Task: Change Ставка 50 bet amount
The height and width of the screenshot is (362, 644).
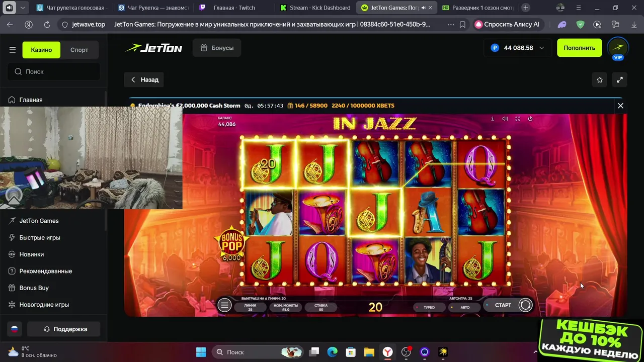Action: click(x=321, y=307)
